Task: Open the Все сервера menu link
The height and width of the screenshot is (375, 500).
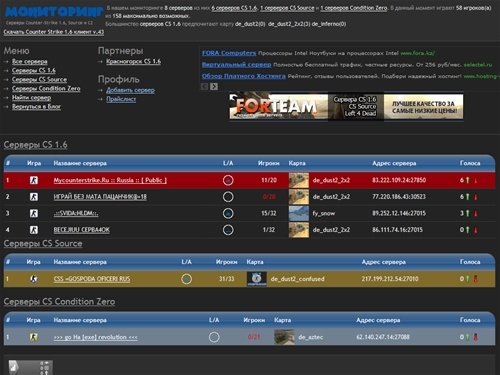Action: click(30, 61)
